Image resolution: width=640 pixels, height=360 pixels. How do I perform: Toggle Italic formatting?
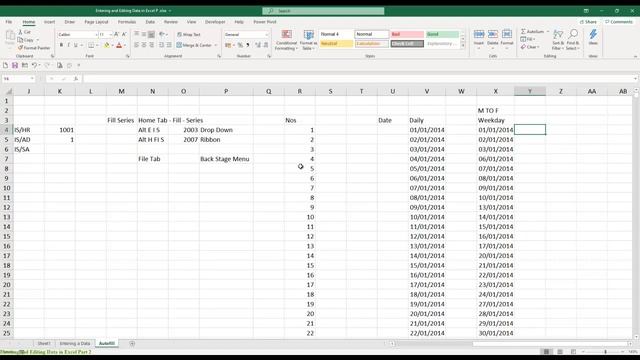[68, 45]
